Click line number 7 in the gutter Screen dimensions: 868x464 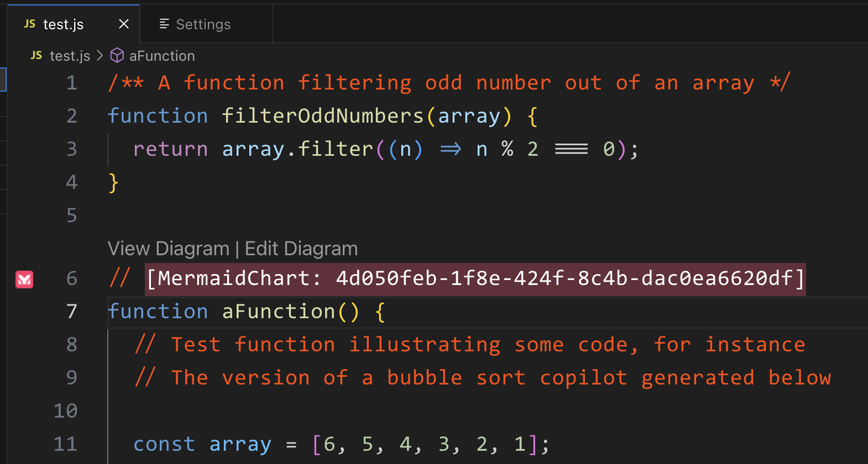(x=71, y=312)
